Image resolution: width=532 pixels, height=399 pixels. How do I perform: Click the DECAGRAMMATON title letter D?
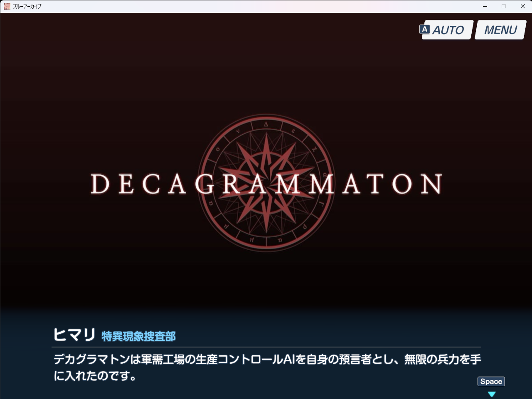point(100,184)
